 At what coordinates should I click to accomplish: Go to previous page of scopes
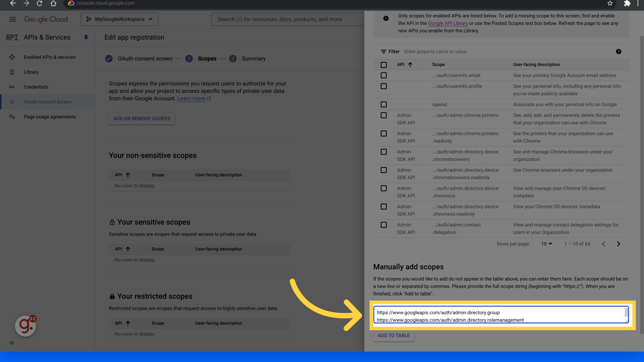point(603,244)
